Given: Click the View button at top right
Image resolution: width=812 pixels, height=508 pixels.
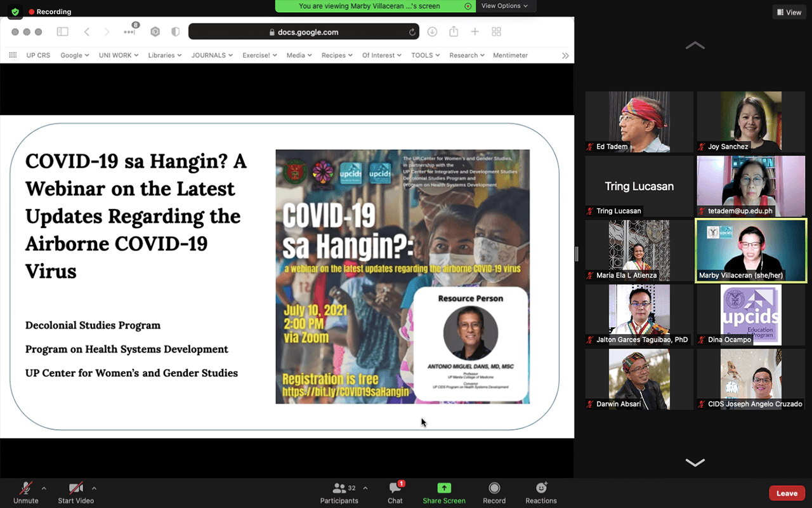Looking at the screenshot, I should pos(789,12).
